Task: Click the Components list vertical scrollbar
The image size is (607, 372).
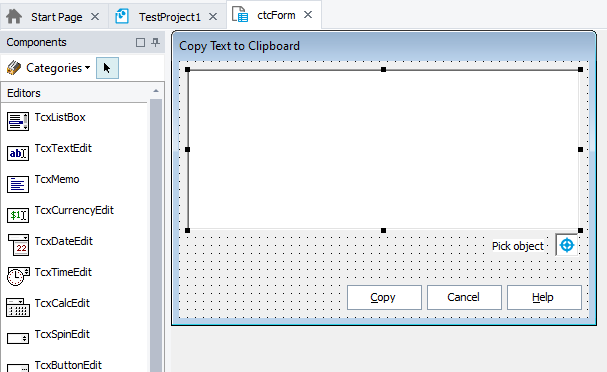Action: [156, 235]
